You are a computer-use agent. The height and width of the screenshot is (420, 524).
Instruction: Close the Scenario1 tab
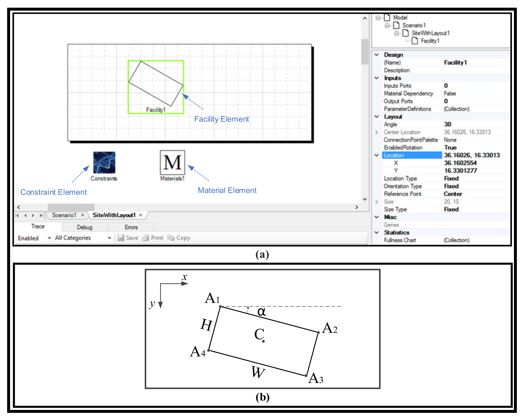pos(83,215)
